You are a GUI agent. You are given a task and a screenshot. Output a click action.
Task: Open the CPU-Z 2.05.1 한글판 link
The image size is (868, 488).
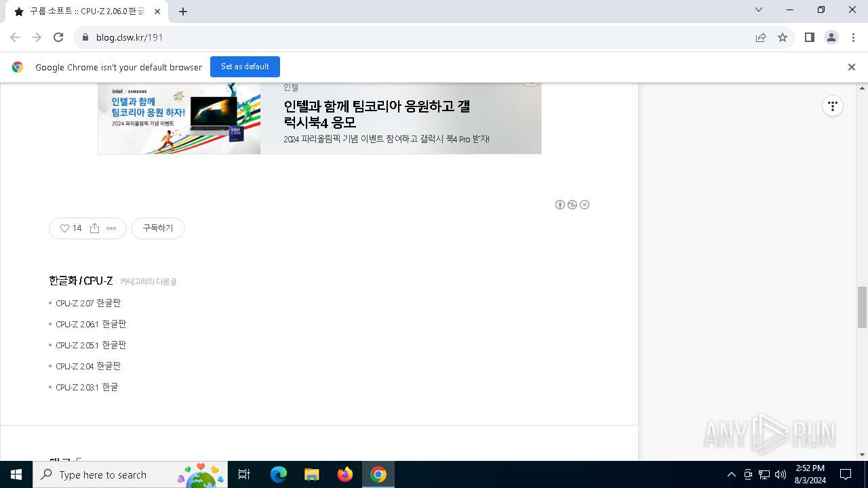click(91, 345)
